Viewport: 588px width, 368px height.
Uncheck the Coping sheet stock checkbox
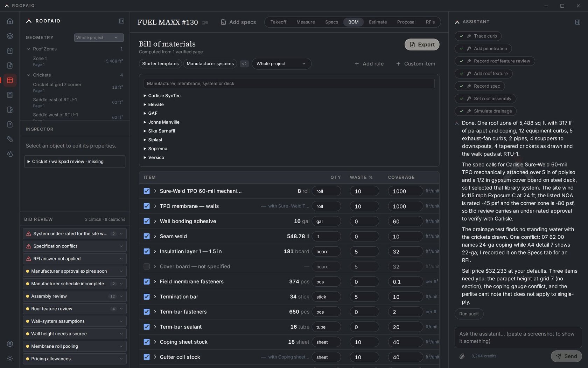click(147, 342)
